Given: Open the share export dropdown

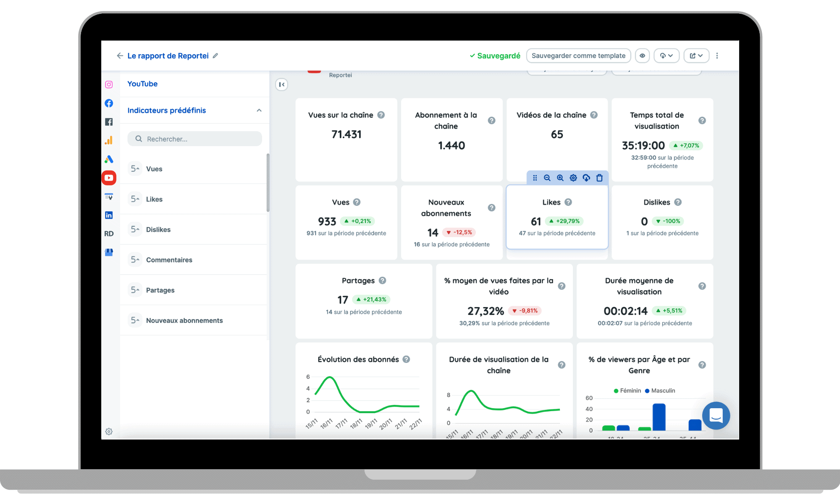Looking at the screenshot, I should coord(696,56).
